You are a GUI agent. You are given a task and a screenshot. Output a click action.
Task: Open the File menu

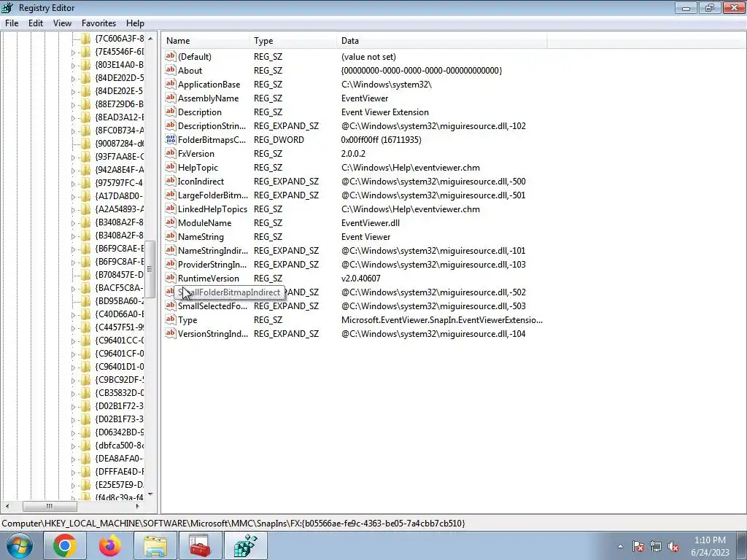pyautogui.click(x=12, y=23)
